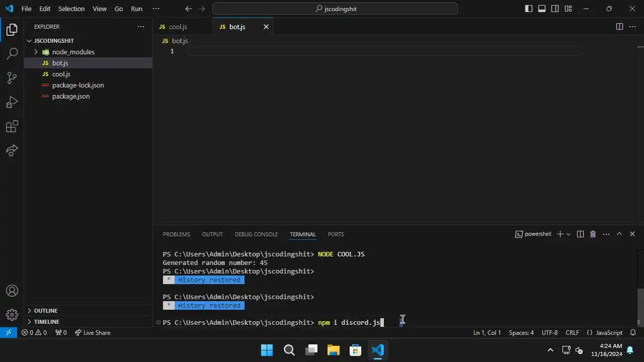The width and height of the screenshot is (644, 362).
Task: Click the jscodingshit command center search box
Action: [x=335, y=9]
